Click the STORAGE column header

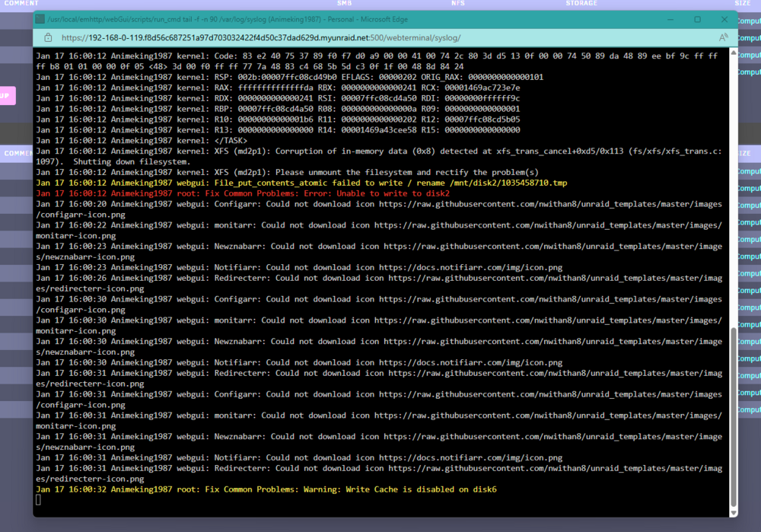click(x=581, y=3)
